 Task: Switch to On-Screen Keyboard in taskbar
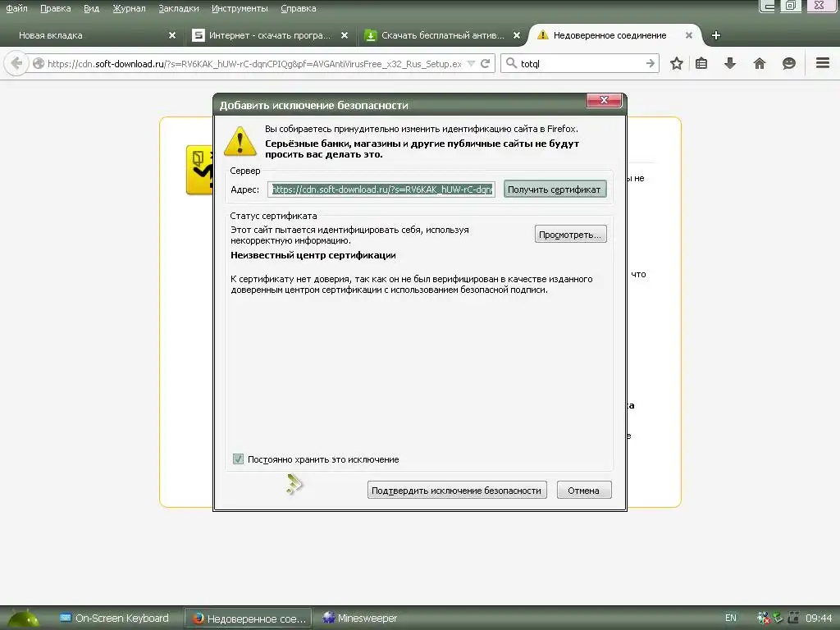point(114,619)
